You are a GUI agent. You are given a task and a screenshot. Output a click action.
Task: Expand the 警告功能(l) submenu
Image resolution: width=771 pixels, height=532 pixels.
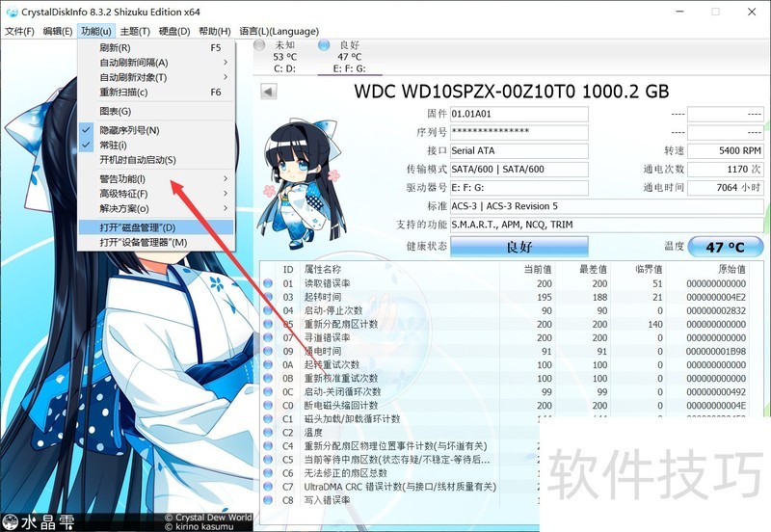pos(156,178)
